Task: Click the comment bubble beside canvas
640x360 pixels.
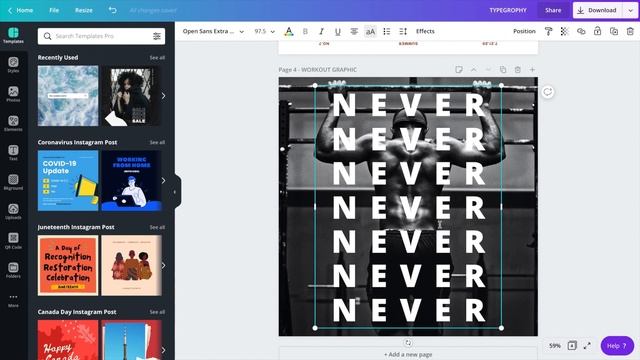Action: (x=548, y=92)
